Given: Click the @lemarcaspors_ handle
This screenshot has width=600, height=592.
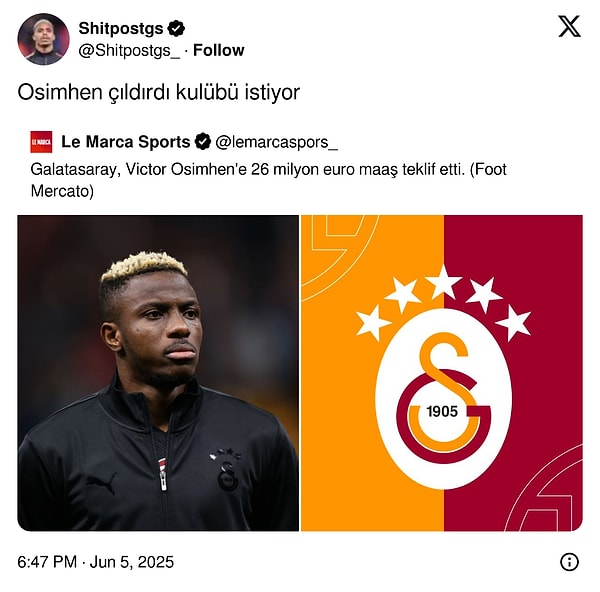Looking at the screenshot, I should [x=276, y=142].
